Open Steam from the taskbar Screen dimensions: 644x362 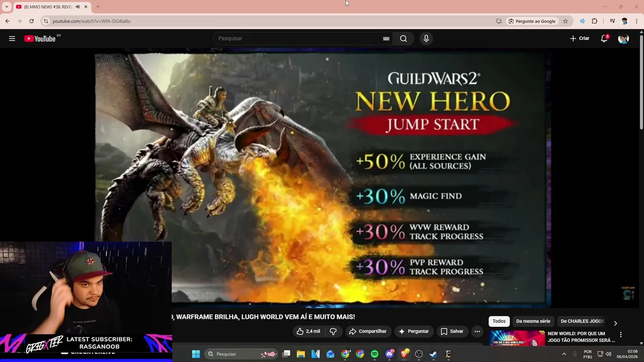[433, 354]
